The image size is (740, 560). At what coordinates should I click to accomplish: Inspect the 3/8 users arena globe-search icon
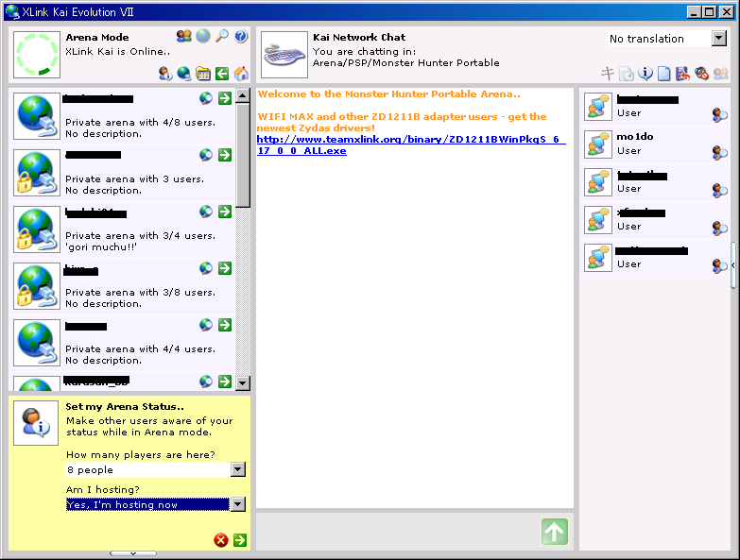206,268
